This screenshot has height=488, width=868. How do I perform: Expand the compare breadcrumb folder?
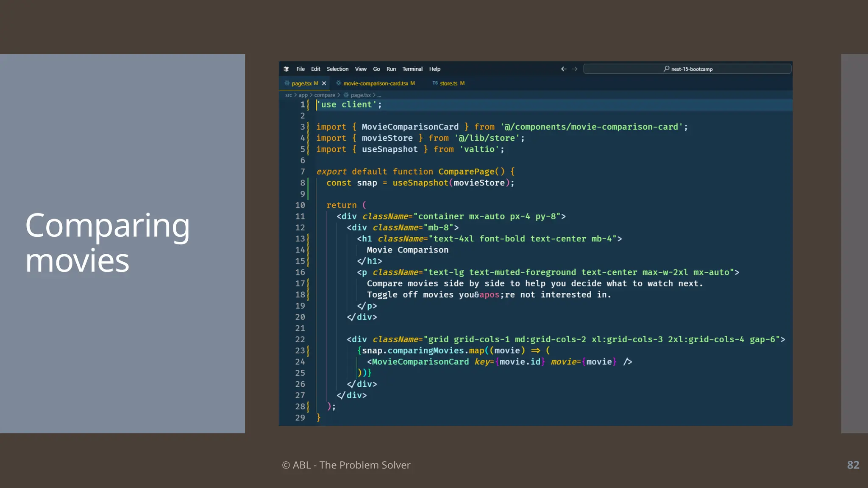click(325, 95)
